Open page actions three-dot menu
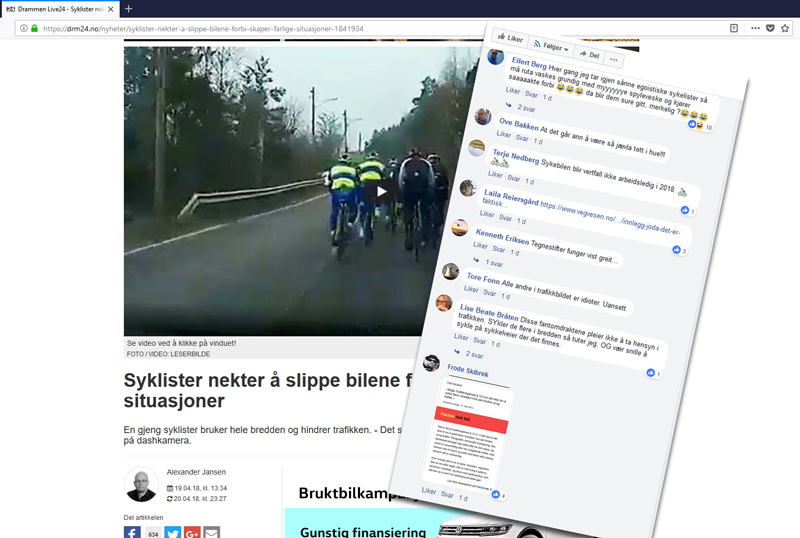This screenshot has height=538, width=800. 755,29
